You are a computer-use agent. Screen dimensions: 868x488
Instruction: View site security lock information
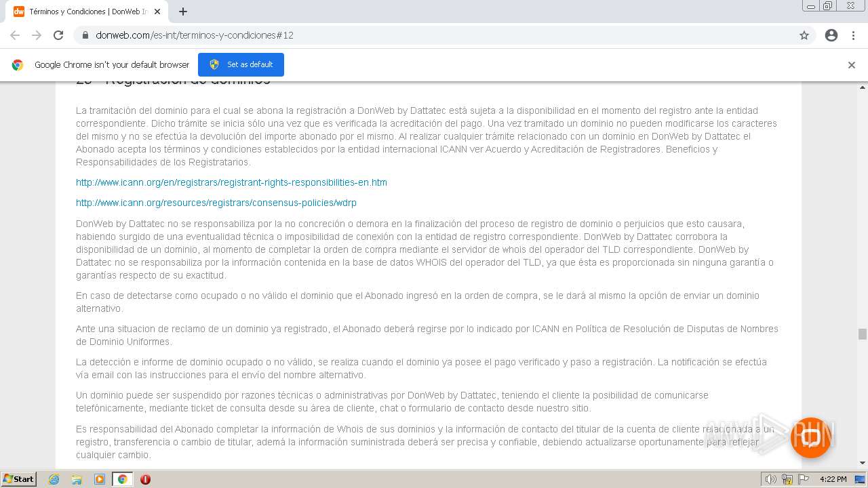(85, 35)
